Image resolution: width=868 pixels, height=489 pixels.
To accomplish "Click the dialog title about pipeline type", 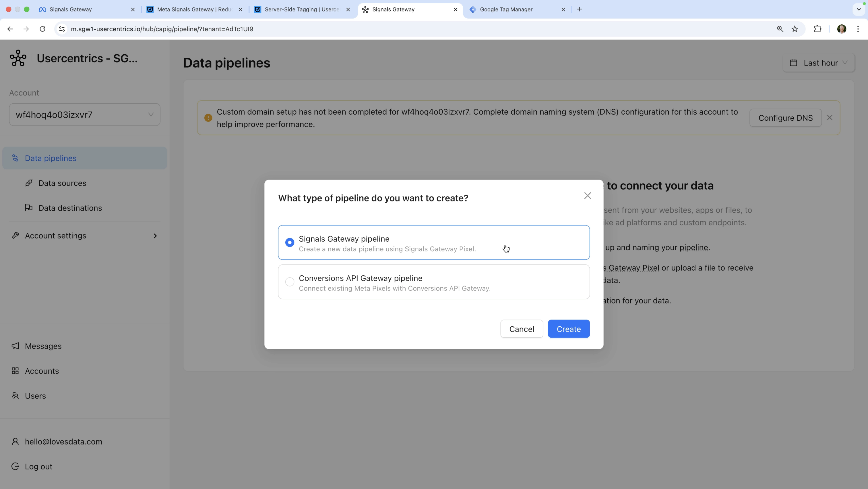I will click(373, 198).
